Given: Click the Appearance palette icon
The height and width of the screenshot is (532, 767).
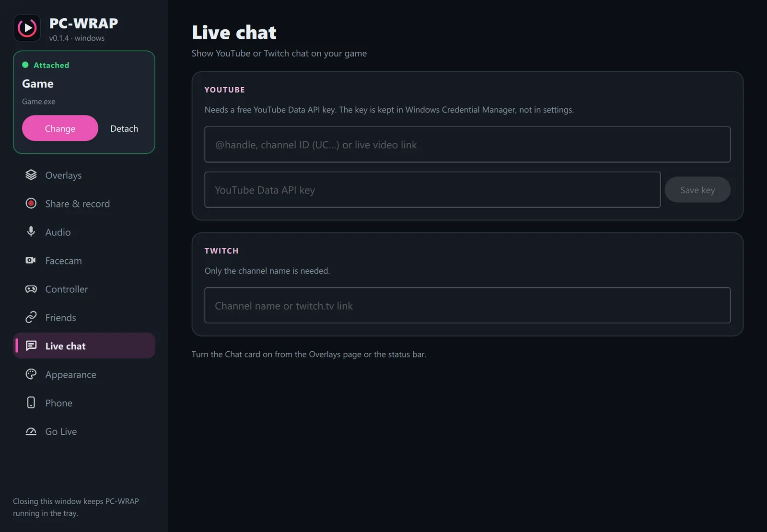Looking at the screenshot, I should click(31, 374).
